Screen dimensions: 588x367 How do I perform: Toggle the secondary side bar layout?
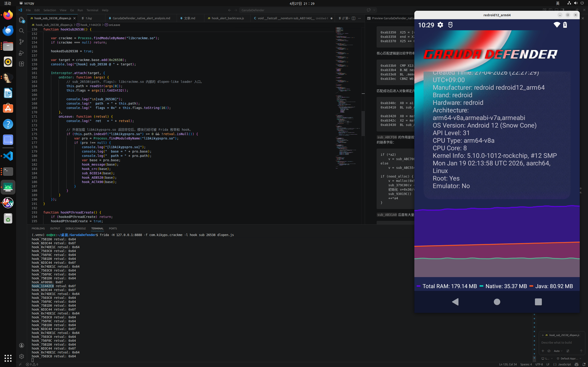[562, 10]
